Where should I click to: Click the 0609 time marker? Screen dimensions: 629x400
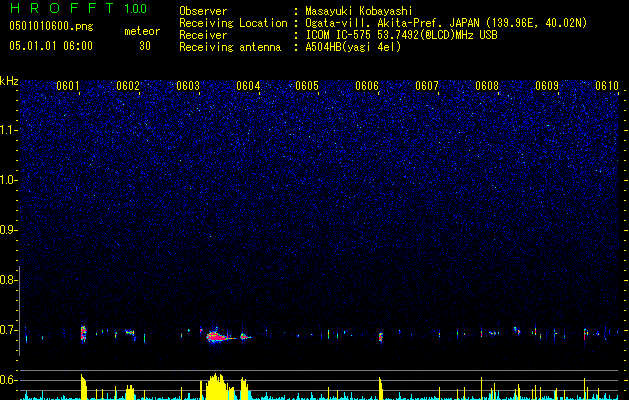point(547,86)
